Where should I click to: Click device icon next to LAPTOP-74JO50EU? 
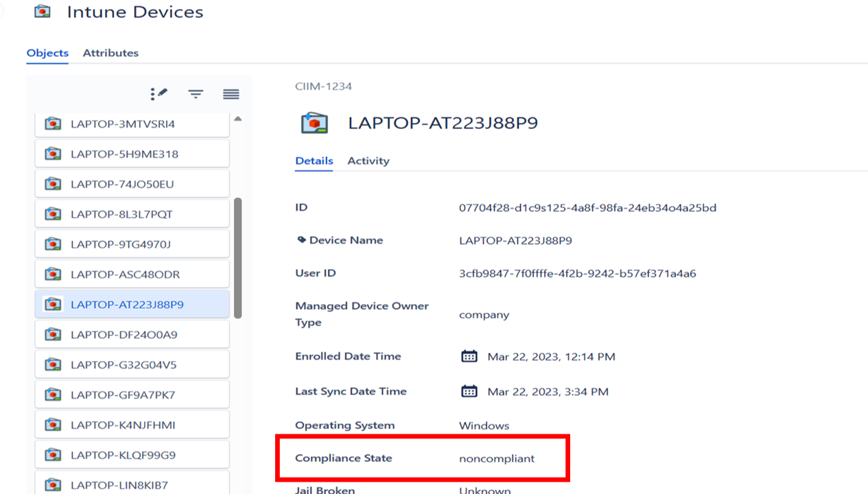pos(53,185)
